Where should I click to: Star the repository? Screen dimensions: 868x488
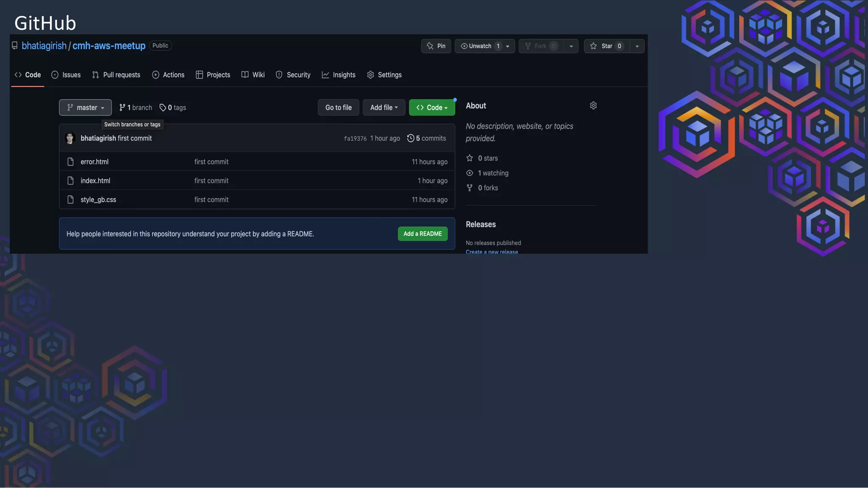(606, 46)
